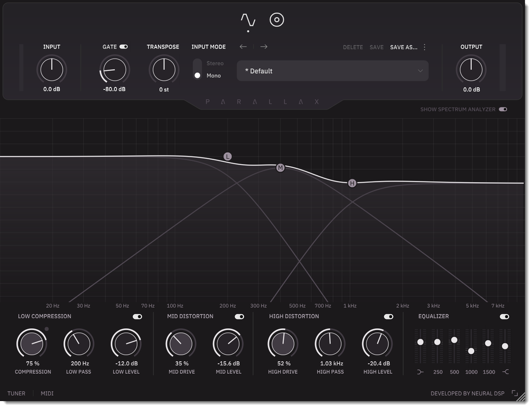Image resolution: width=532 pixels, height=408 pixels.
Task: Adjust the 1000 Hz EQ slider
Action: click(x=471, y=351)
